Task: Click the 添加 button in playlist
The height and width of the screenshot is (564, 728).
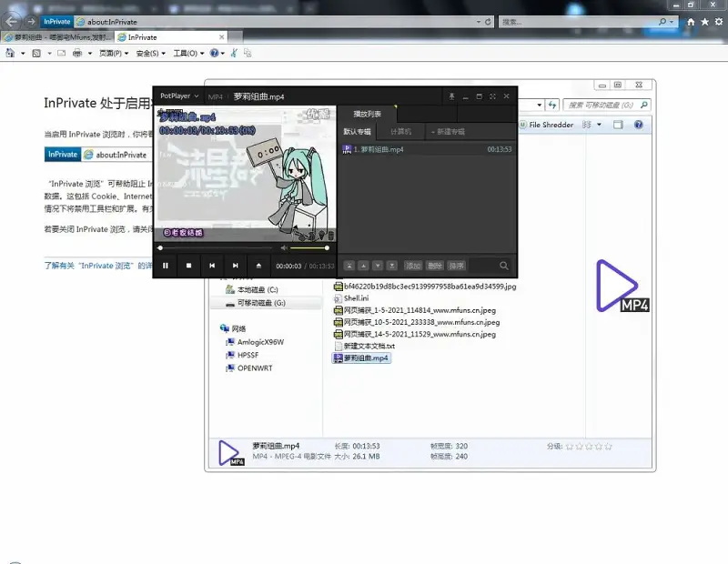Action: (x=413, y=266)
